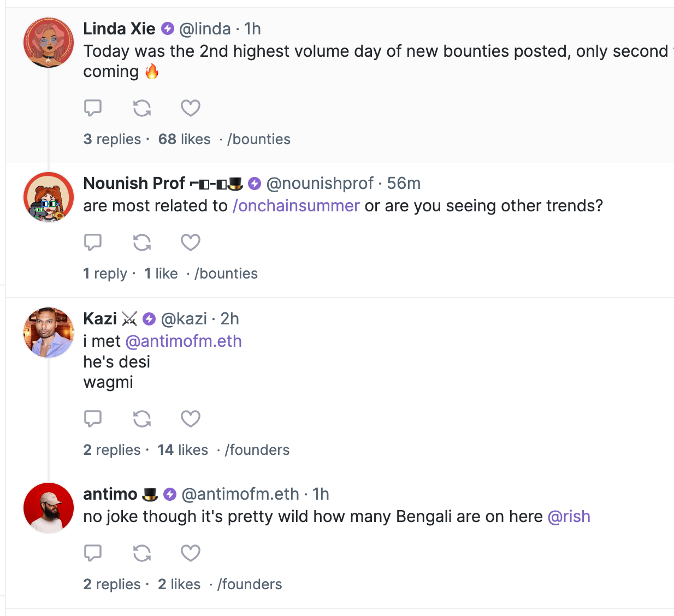This screenshot has height=616, width=674.
Task: Reply to antimo's Bengali comment
Action: coord(93,553)
